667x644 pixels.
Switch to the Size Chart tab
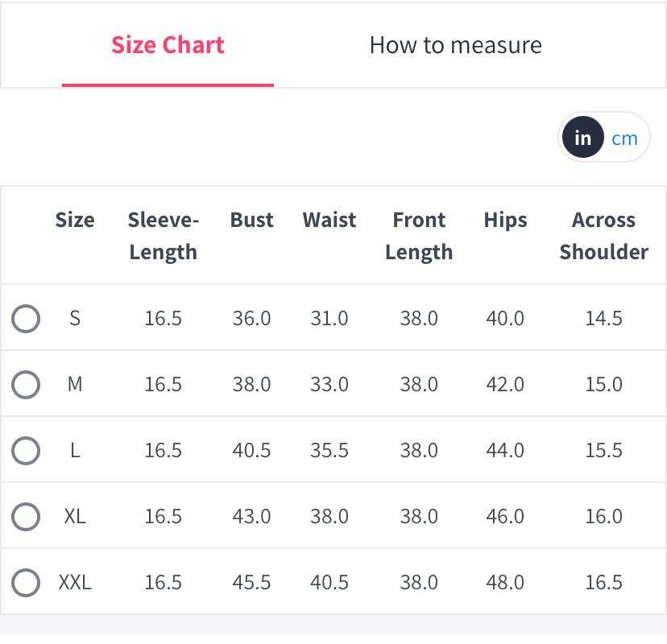(x=168, y=45)
